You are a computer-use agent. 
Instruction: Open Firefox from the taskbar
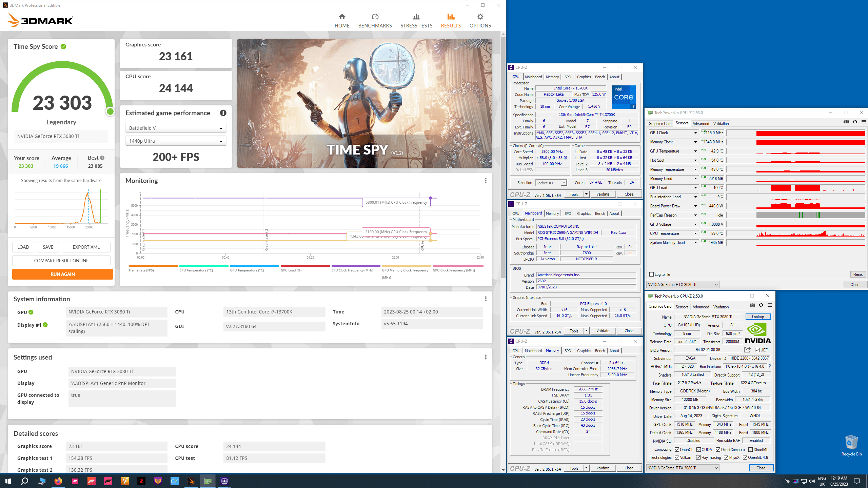pos(58,481)
